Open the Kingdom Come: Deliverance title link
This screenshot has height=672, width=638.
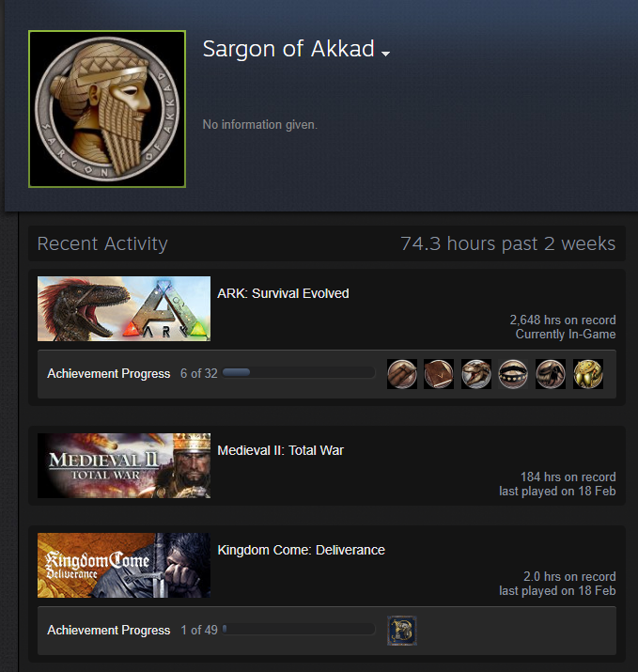[x=301, y=550]
